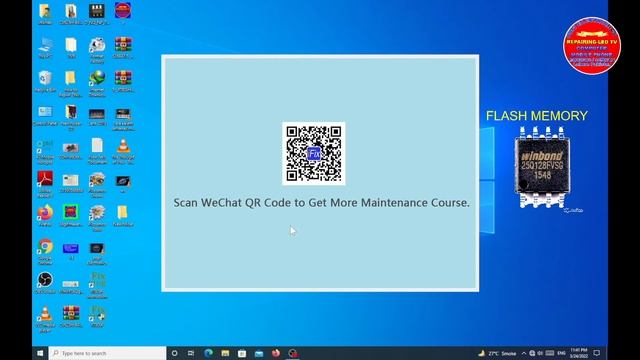Viewport: 640px width, 360px height.
Task: Open the taskbar clock and calendar
Action: coord(579,353)
